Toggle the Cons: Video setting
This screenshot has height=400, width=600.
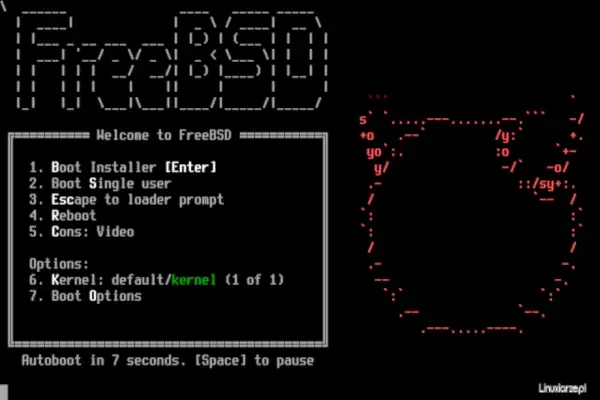tap(82, 232)
